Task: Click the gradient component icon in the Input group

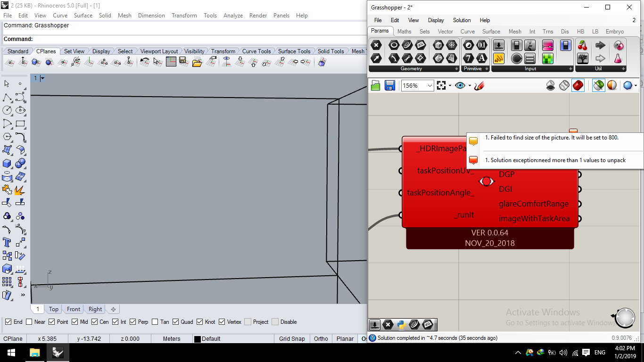Action: point(547,45)
